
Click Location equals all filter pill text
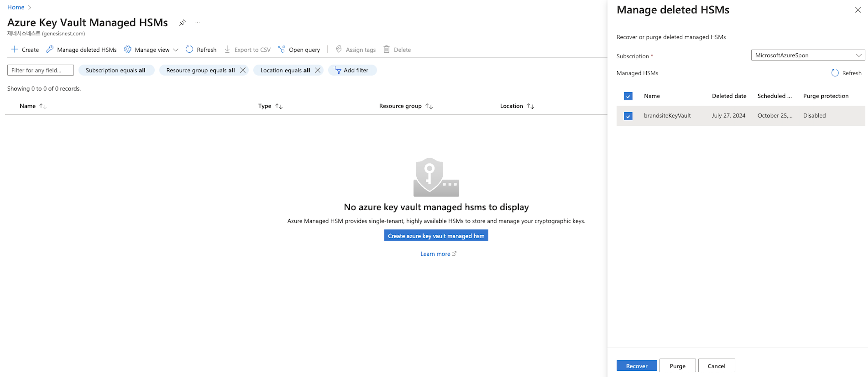click(285, 70)
